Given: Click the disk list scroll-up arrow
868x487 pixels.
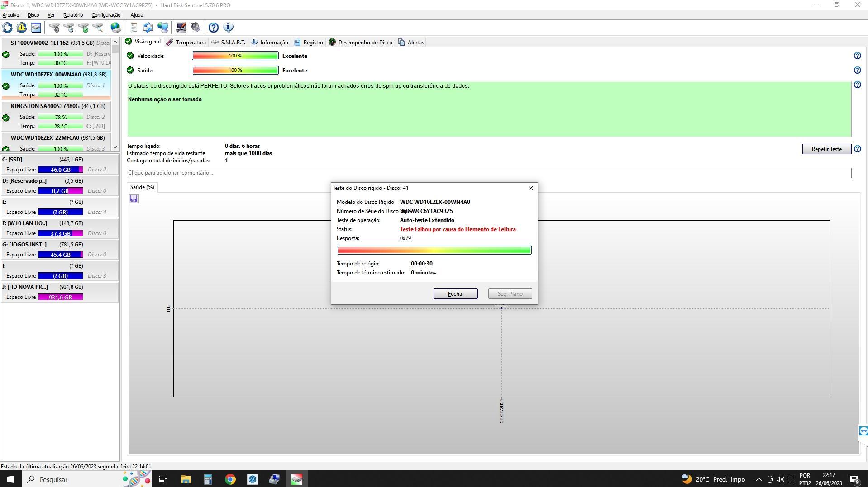Looking at the screenshot, I should 115,42.
